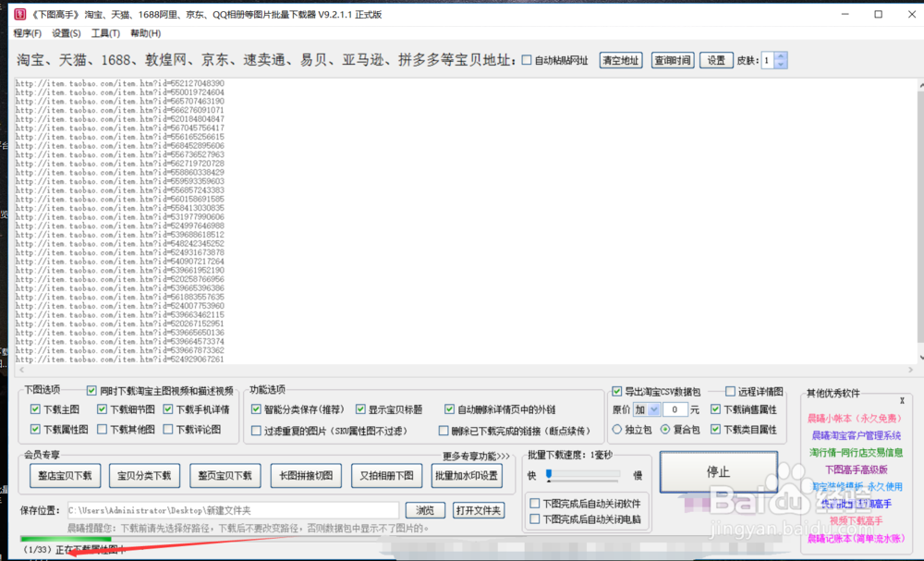This screenshot has width=924, height=561.
Task: Toggle 同时下载淘宝主图视频和描述视频 checkbox
Action: (x=91, y=391)
